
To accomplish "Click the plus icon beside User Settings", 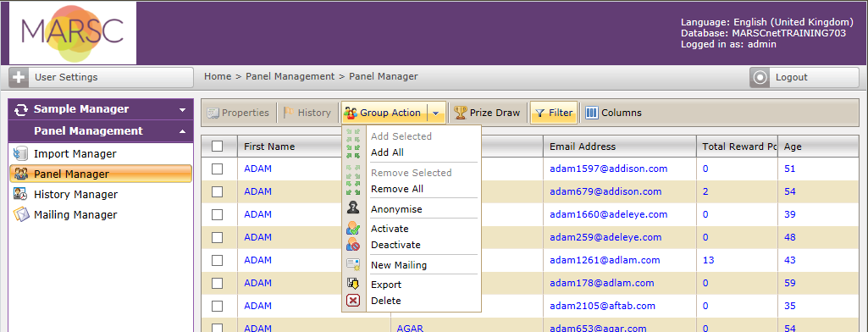I will pyautogui.click(x=19, y=77).
